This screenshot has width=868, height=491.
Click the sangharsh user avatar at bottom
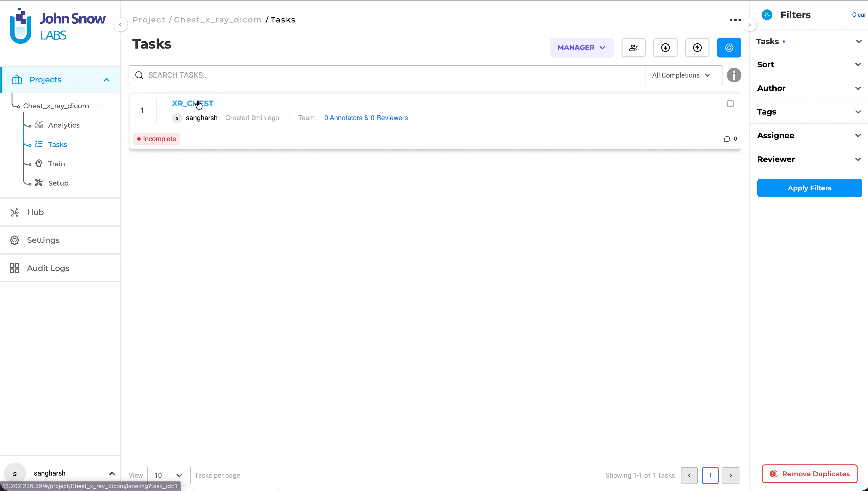click(x=15, y=473)
